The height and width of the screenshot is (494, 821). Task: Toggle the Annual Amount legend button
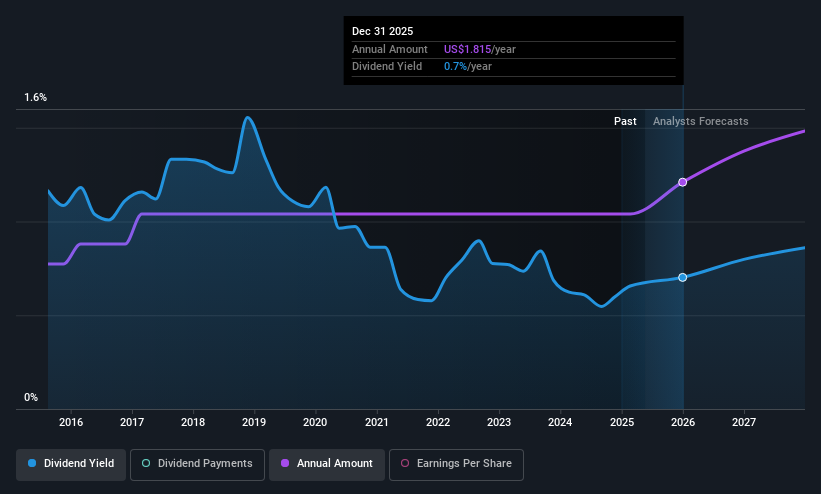tap(327, 464)
